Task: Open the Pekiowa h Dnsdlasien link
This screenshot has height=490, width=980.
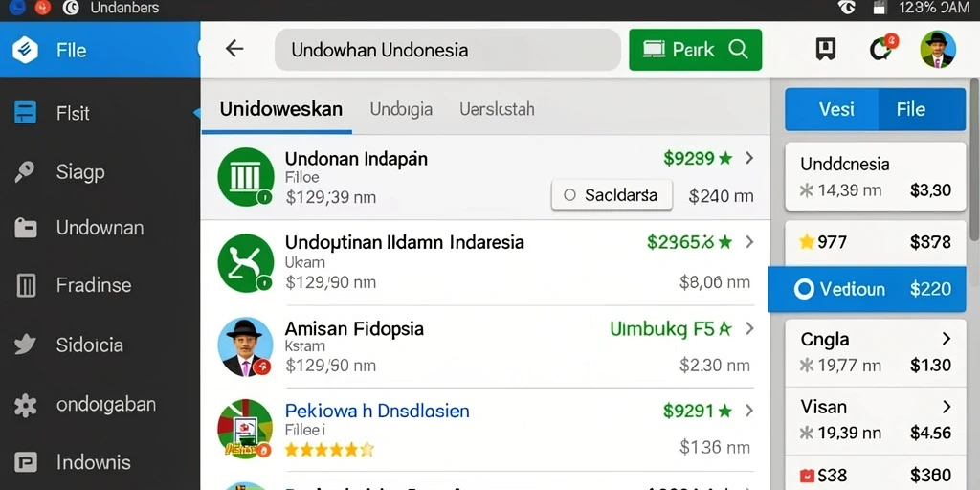Action: pos(377,411)
